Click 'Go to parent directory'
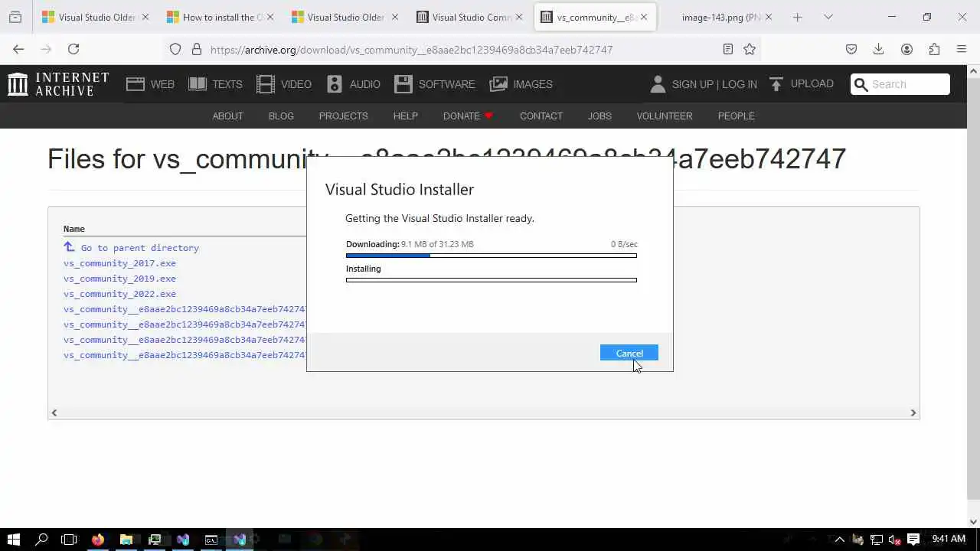Viewport: 980px width, 551px height. [131, 247]
